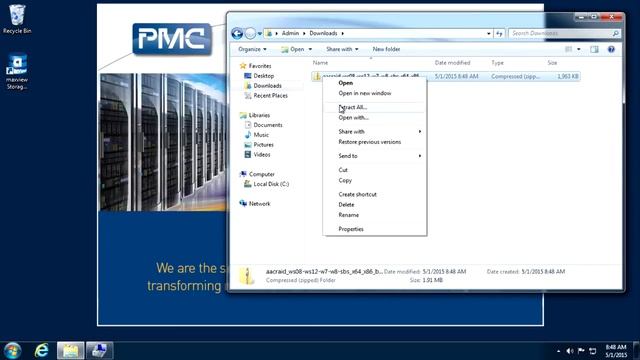Open Documents library
This screenshot has height=360, width=640.
tap(264, 125)
